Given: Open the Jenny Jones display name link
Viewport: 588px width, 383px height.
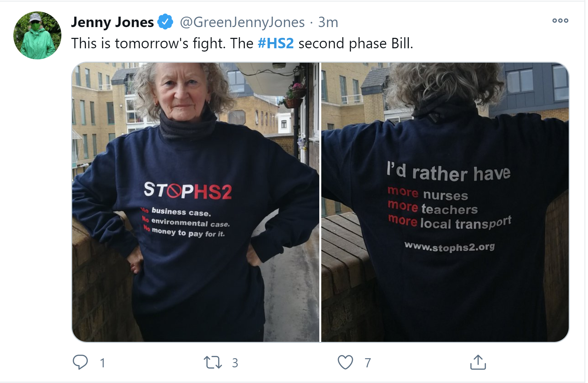Looking at the screenshot, I should pyautogui.click(x=112, y=22).
